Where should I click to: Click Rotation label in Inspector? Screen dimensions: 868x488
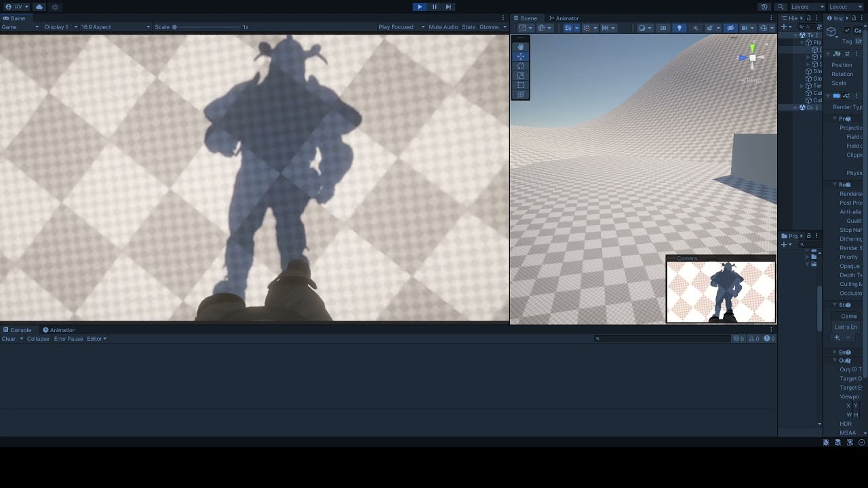[842, 74]
